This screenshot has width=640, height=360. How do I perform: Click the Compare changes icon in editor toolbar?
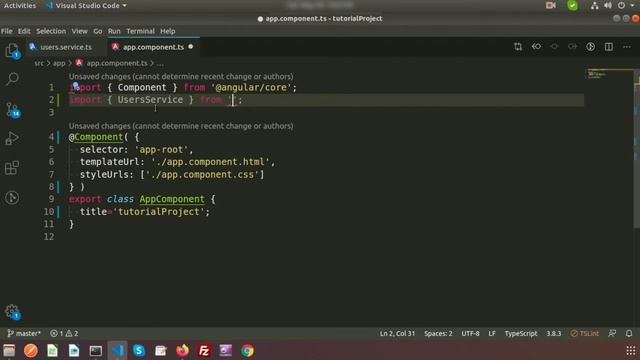[518, 47]
